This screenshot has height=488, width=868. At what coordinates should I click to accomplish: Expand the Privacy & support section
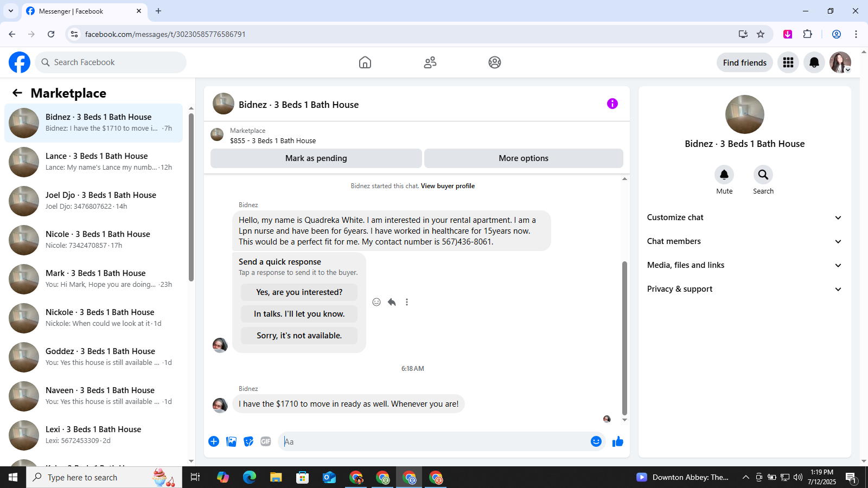click(x=745, y=289)
